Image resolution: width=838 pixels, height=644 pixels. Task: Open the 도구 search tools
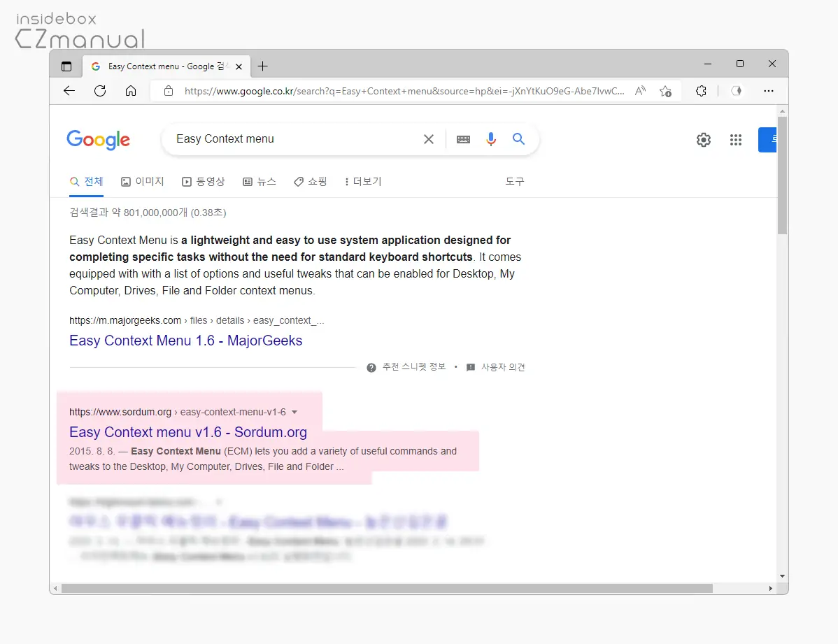tap(515, 182)
